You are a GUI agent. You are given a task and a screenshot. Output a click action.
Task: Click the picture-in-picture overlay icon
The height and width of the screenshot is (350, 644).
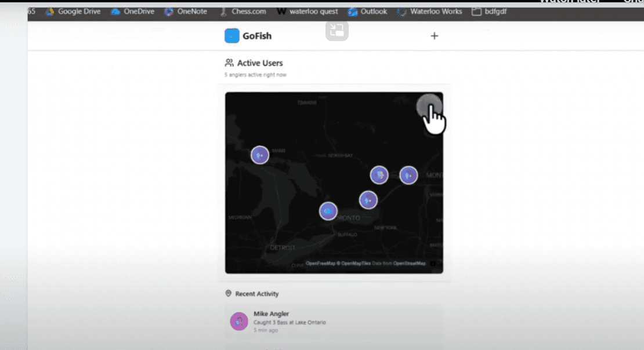337,31
